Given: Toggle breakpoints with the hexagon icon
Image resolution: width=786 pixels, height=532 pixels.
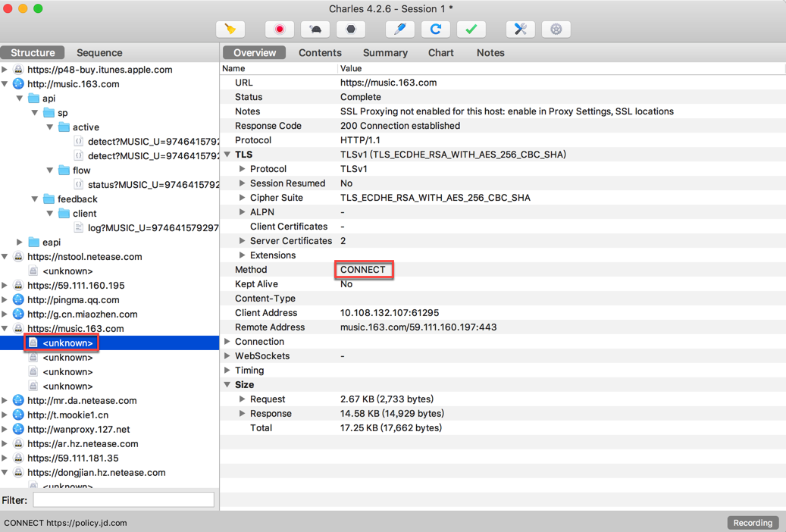Looking at the screenshot, I should point(351,29).
